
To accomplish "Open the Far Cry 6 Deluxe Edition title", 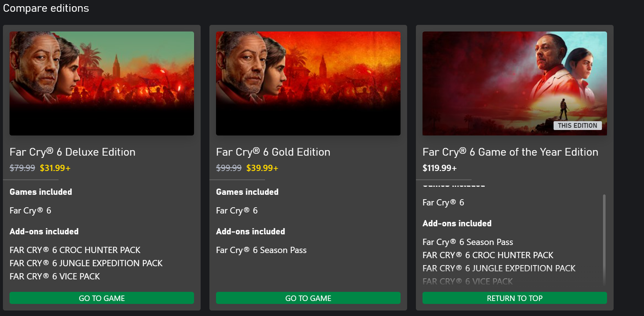I will pos(72,152).
